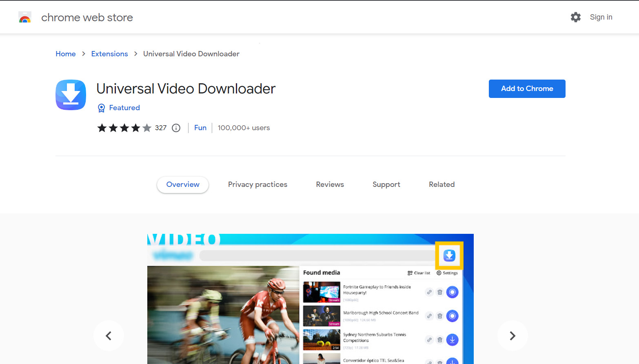Select the Related tab
639x364 pixels.
click(x=442, y=184)
